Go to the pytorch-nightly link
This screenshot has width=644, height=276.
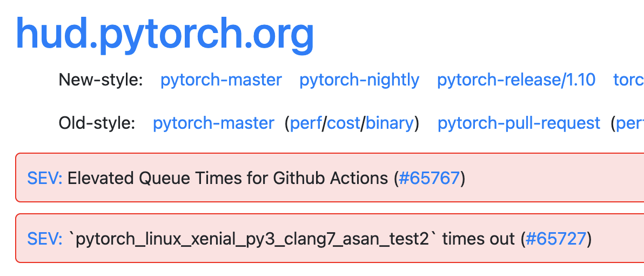(359, 80)
